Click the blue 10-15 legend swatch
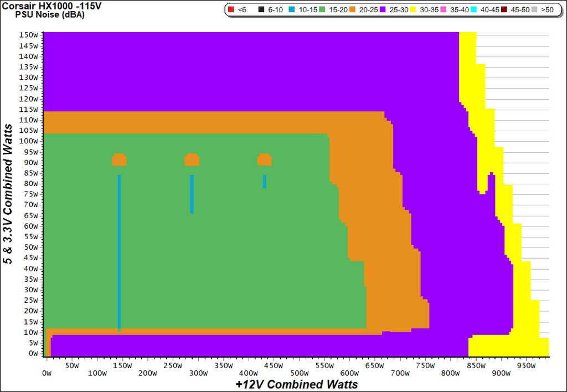This screenshot has height=392, width=567. (x=292, y=10)
